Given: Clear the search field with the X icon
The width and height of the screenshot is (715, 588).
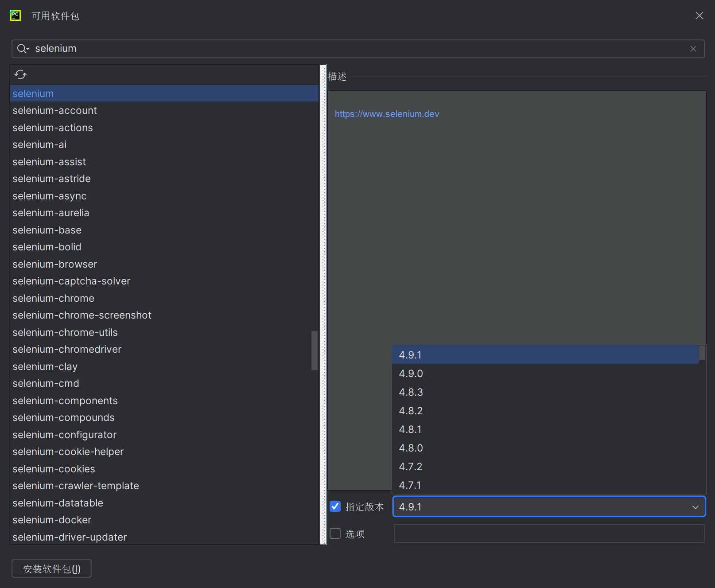Looking at the screenshot, I should (x=693, y=49).
